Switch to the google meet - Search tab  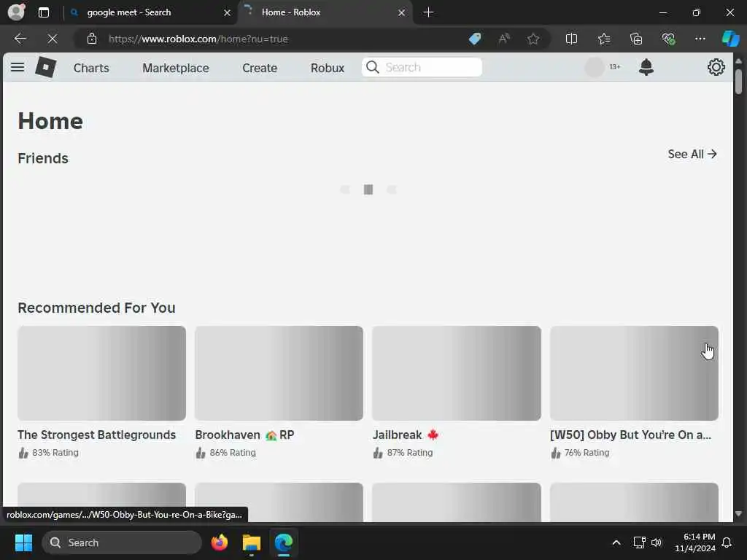point(128,12)
